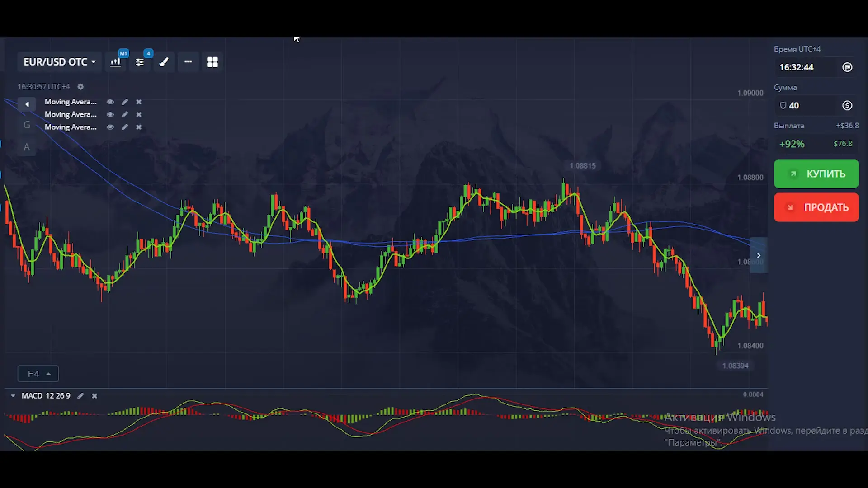This screenshot has width=868, height=488.
Task: Click the three-dots more options button
Action: [x=188, y=62]
